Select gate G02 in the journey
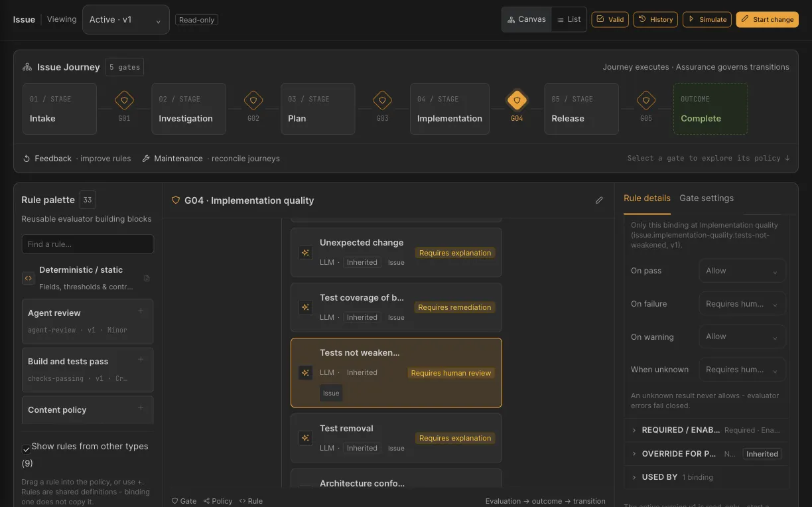The image size is (812, 507). tap(253, 101)
